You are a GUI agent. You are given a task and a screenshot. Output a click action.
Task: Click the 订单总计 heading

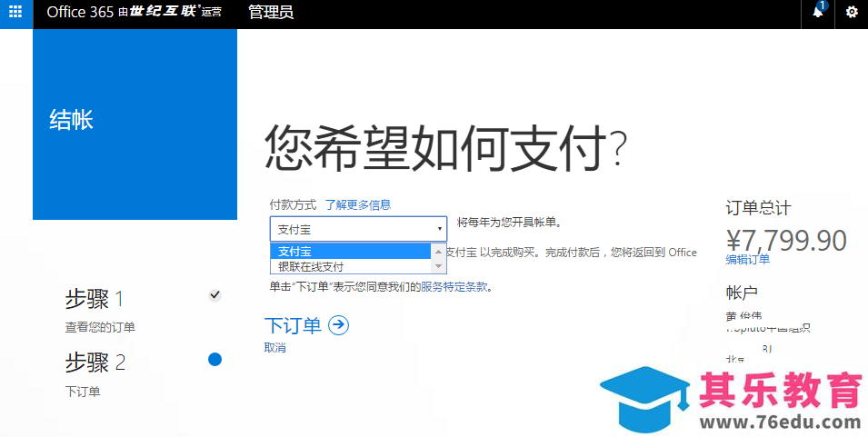[x=758, y=209]
